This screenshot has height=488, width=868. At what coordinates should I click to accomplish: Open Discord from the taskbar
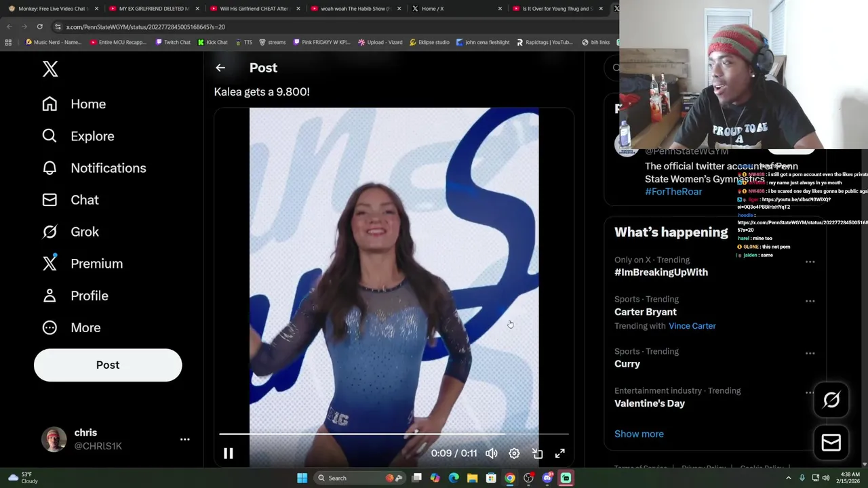(547, 478)
